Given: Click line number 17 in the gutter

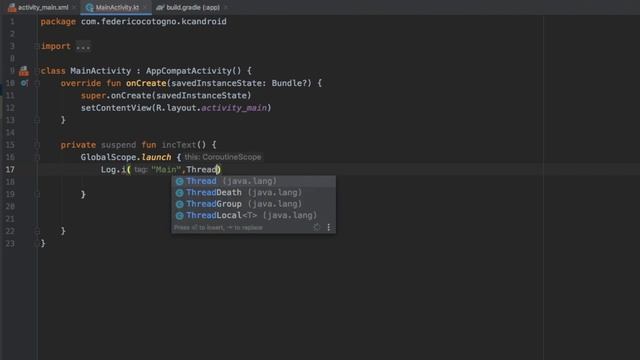Looking at the screenshot, I should point(10,169).
